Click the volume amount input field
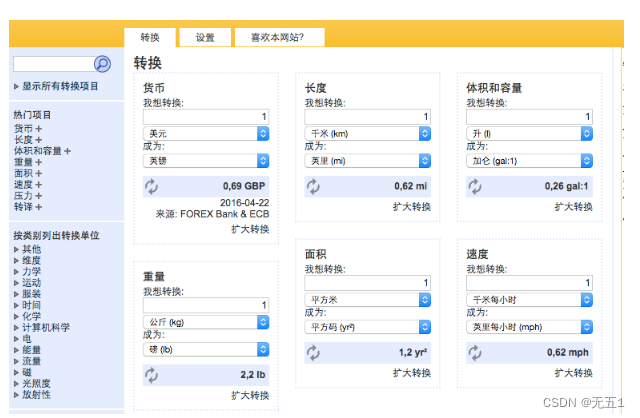 pos(529,117)
